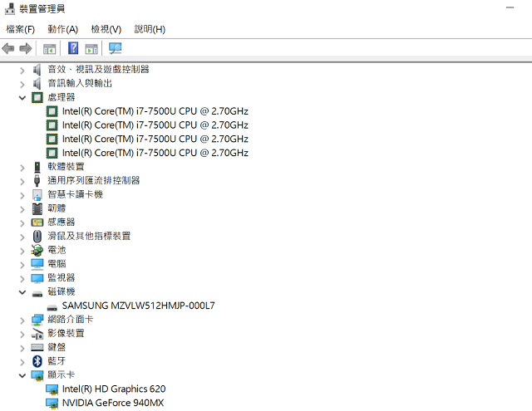Scan for hardware changes via the monitor toolbar icon

pos(115,48)
